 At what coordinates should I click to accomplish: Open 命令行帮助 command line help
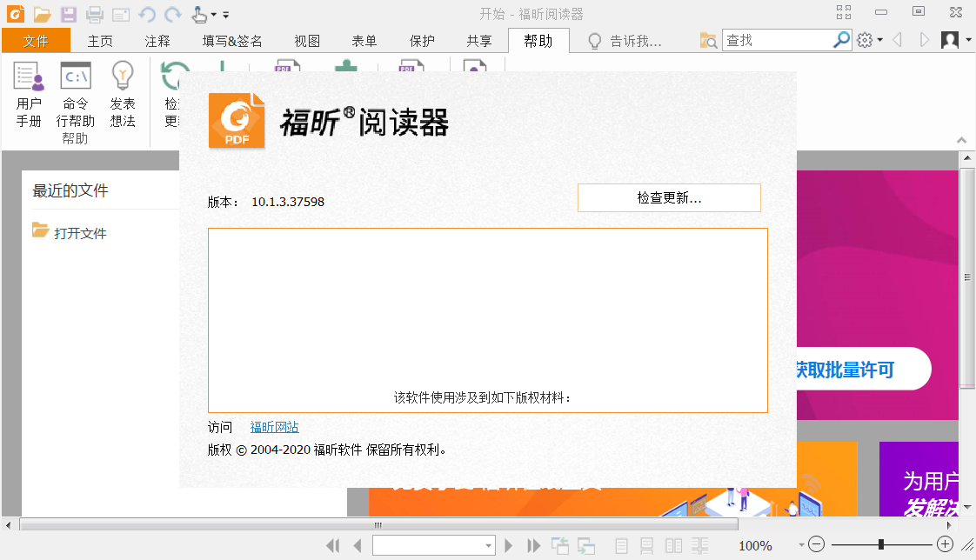pos(76,95)
